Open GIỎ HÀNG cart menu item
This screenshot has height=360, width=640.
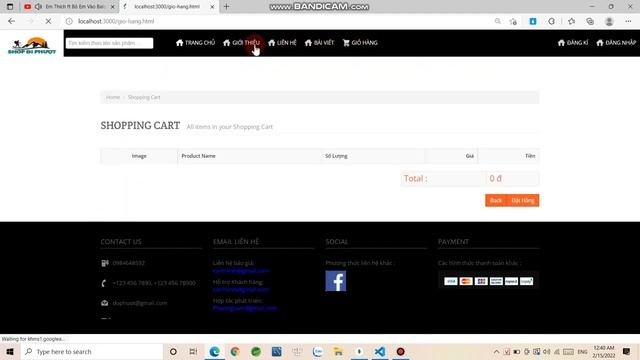(x=360, y=42)
